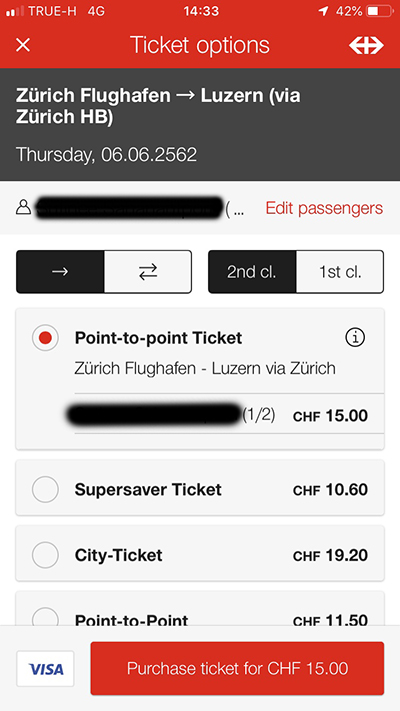Change VISA payment method
The width and height of the screenshot is (400, 711).
pyautogui.click(x=45, y=669)
